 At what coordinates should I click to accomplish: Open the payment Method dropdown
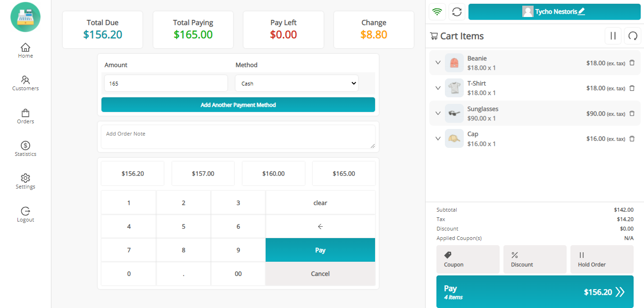[296, 84]
